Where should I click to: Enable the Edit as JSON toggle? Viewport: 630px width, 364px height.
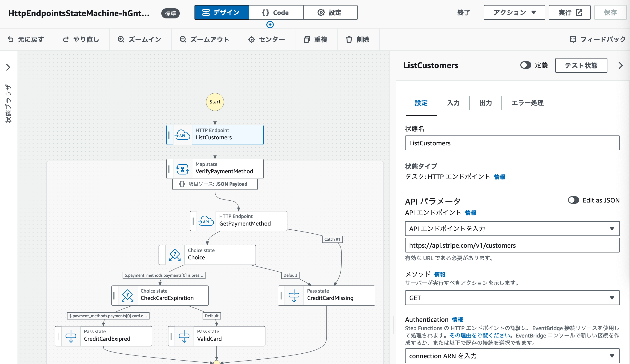coord(573,200)
